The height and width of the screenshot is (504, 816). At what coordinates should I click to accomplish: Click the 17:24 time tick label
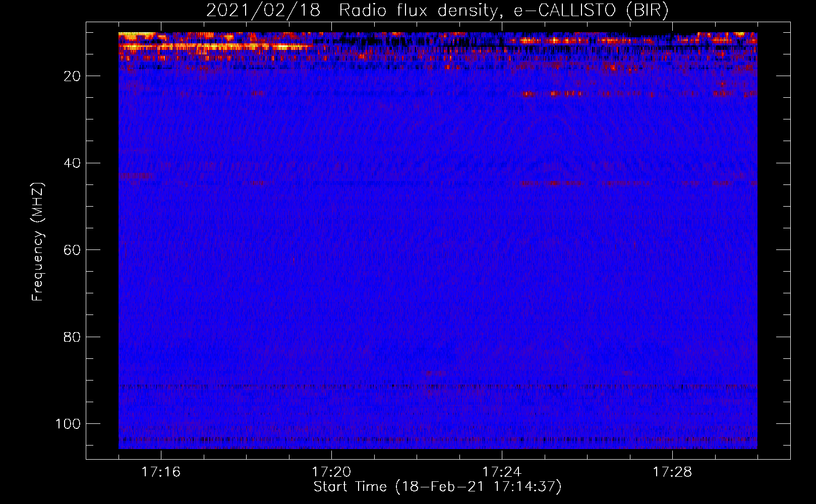(x=502, y=472)
